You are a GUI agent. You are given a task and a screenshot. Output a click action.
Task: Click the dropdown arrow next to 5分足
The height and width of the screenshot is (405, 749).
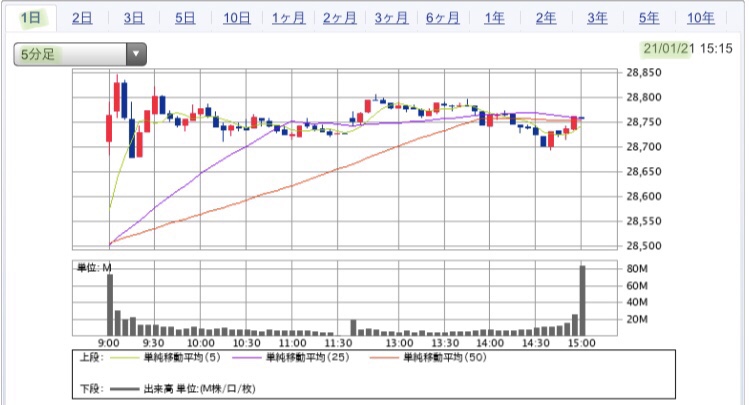pyautogui.click(x=136, y=54)
